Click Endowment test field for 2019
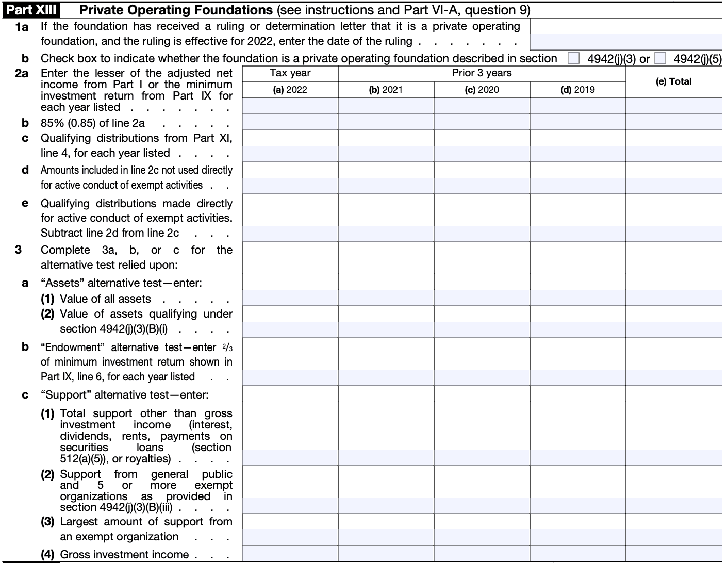 click(577, 377)
